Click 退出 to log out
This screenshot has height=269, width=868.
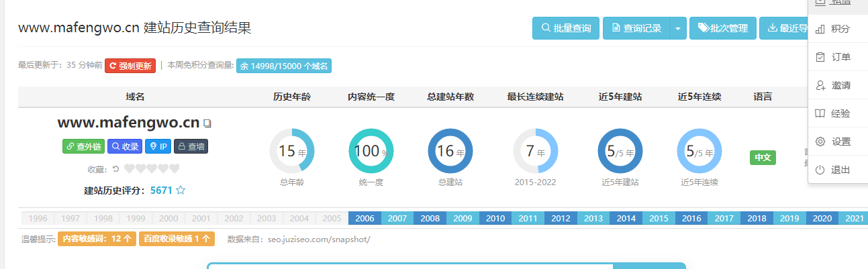pos(838,170)
